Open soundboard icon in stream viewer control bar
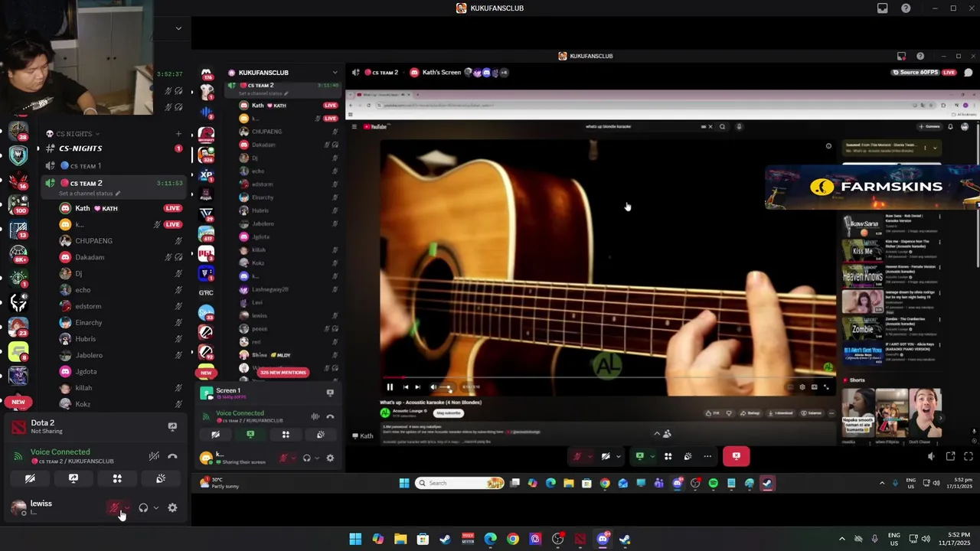Image resolution: width=980 pixels, height=551 pixels. 688,456
